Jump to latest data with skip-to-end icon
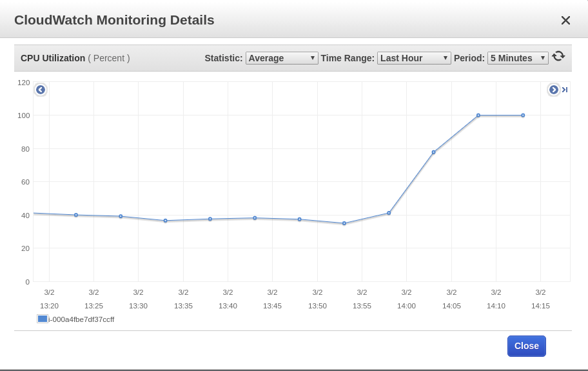Viewport: 588px width, 371px height. click(565, 90)
